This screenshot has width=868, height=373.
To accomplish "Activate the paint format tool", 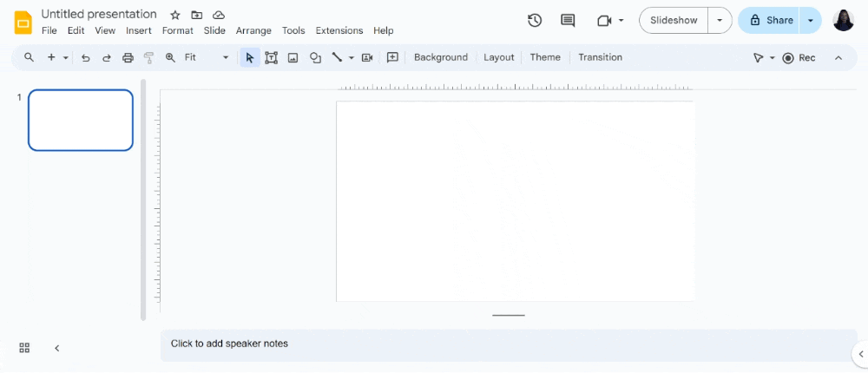I will (x=148, y=57).
